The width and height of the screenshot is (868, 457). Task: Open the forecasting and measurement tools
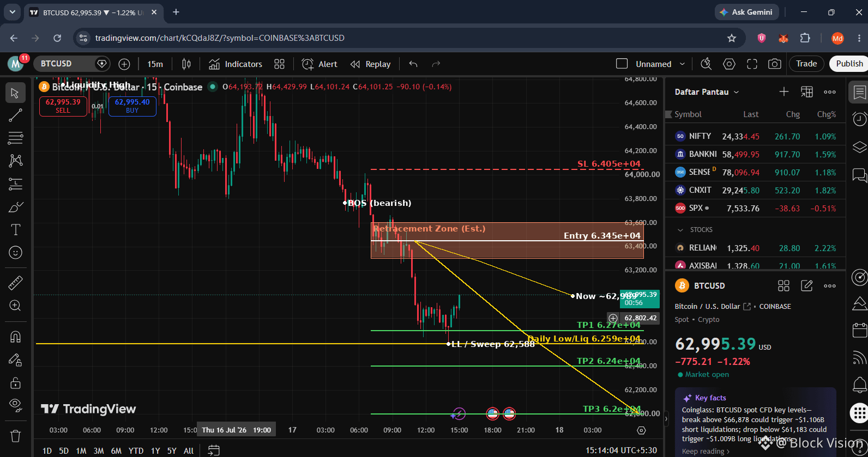click(15, 184)
